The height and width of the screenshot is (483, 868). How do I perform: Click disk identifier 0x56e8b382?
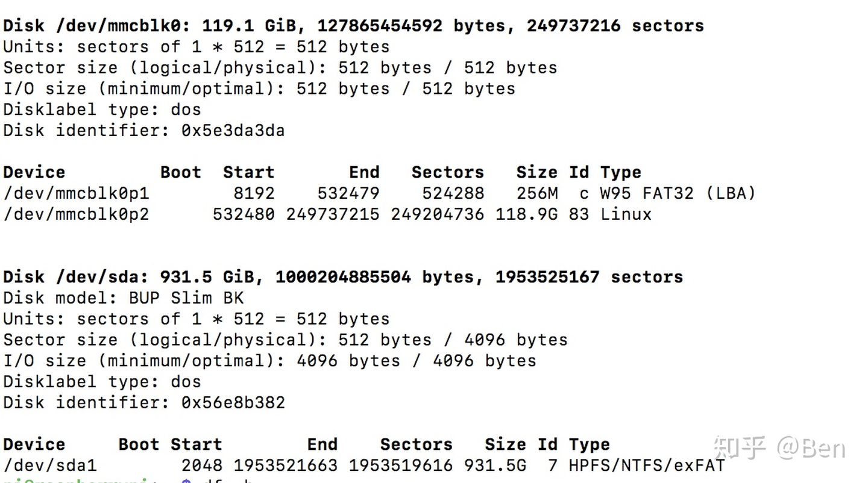point(233,402)
